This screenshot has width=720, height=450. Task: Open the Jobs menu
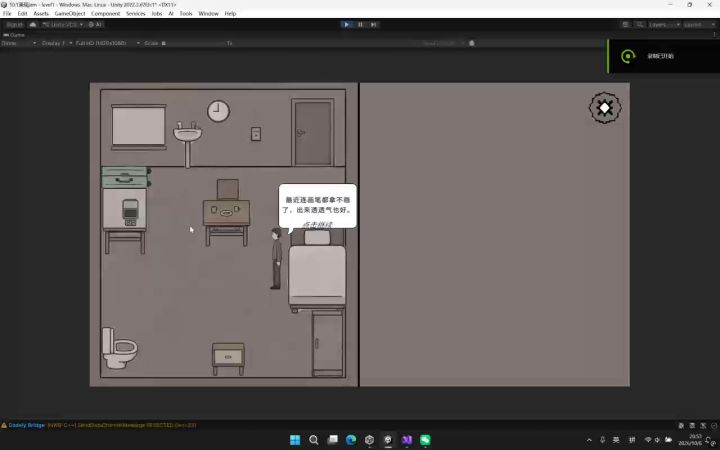157,13
